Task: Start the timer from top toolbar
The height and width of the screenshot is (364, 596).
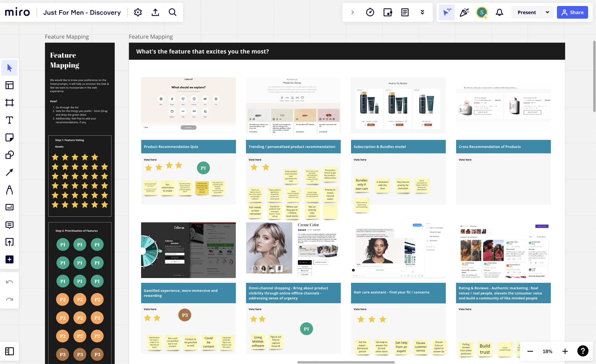Action: 370,12
